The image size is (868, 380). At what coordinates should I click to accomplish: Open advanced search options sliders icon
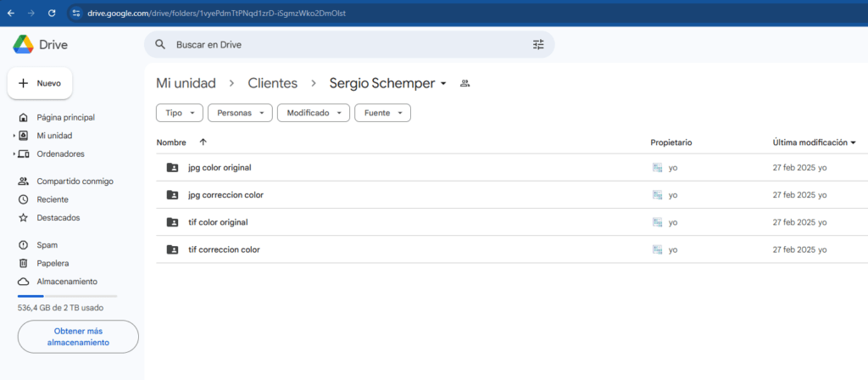click(538, 44)
